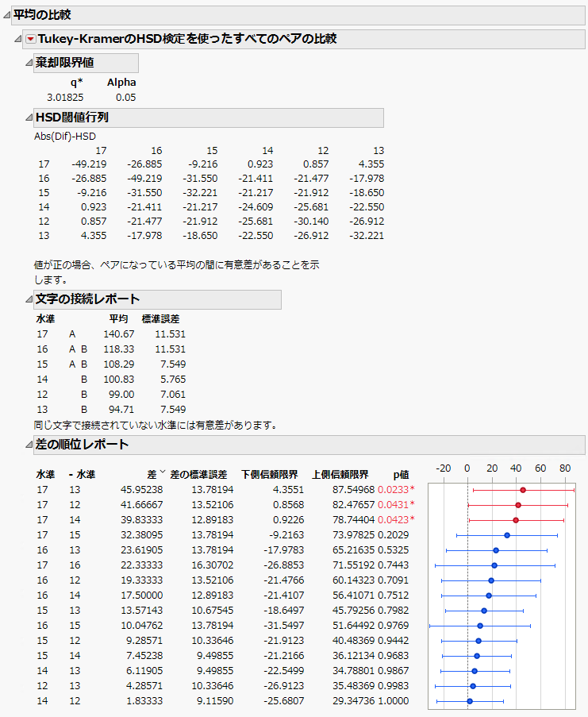The width and height of the screenshot is (588, 717).
Task: Click p-value 0.0233* in red
Action: 396,490
